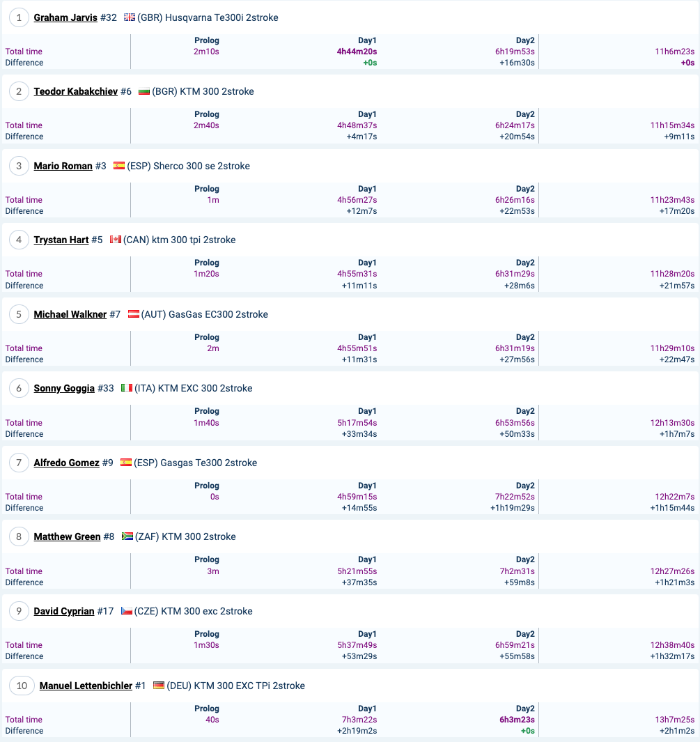Open Graham Jarvis rider profile link
This screenshot has width=700, height=742.
[x=65, y=17]
